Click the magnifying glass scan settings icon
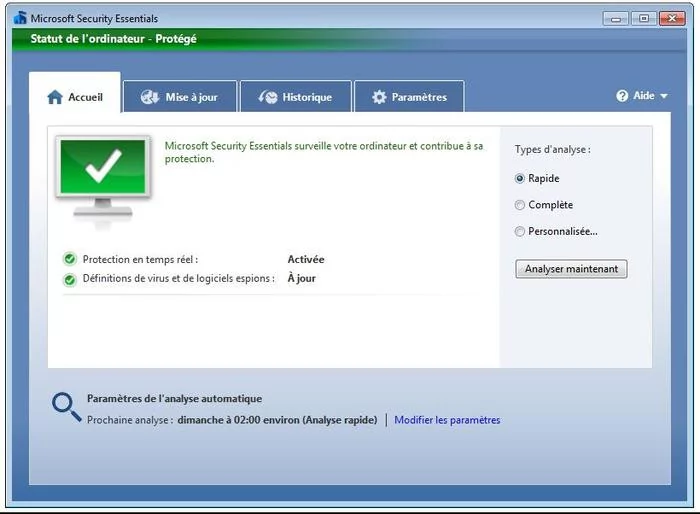This screenshot has height=514, width=700. pyautogui.click(x=67, y=407)
